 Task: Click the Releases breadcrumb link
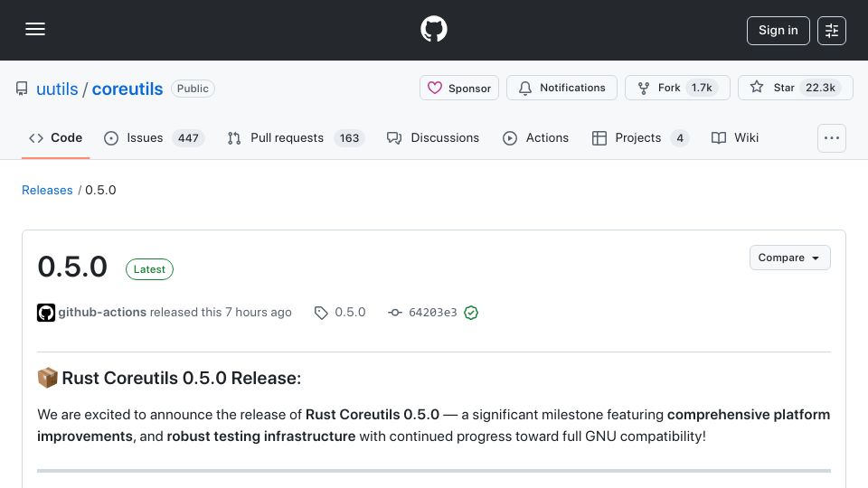pyautogui.click(x=47, y=191)
